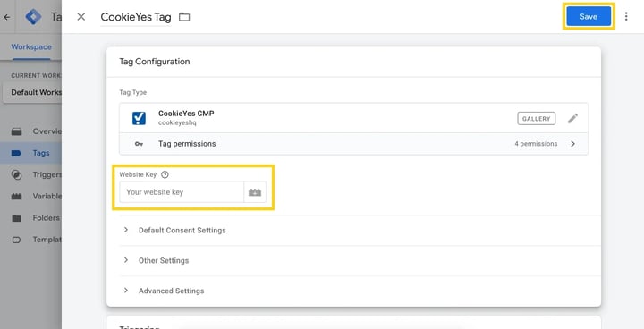Viewport: 644px width, 329px height.
Task: Click the Overview briefcase icon
Action: pyautogui.click(x=16, y=131)
